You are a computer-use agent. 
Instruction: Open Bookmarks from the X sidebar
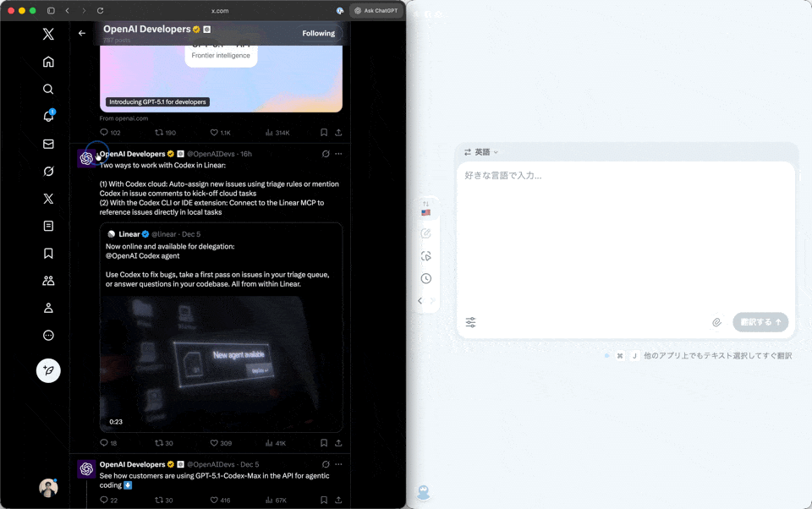(x=48, y=254)
